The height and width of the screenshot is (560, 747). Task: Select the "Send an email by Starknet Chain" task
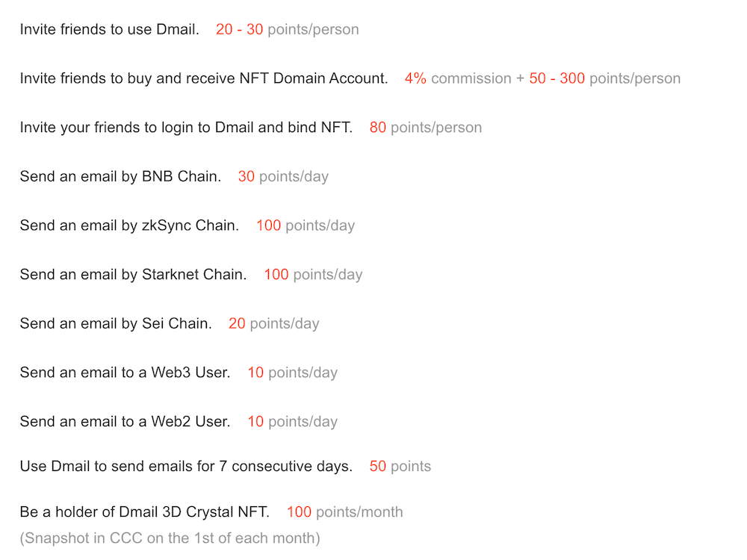(133, 275)
